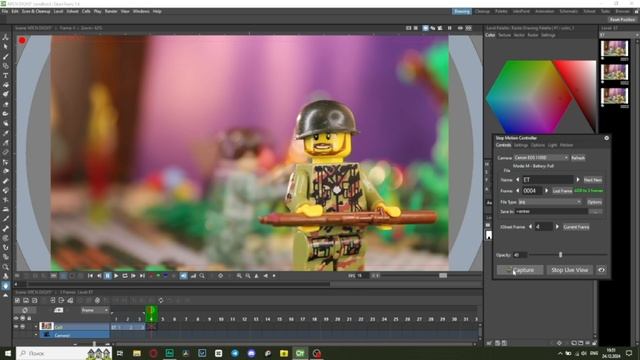Select the Type tool in the toolbar
This screenshot has height=360, width=640.
6,76
